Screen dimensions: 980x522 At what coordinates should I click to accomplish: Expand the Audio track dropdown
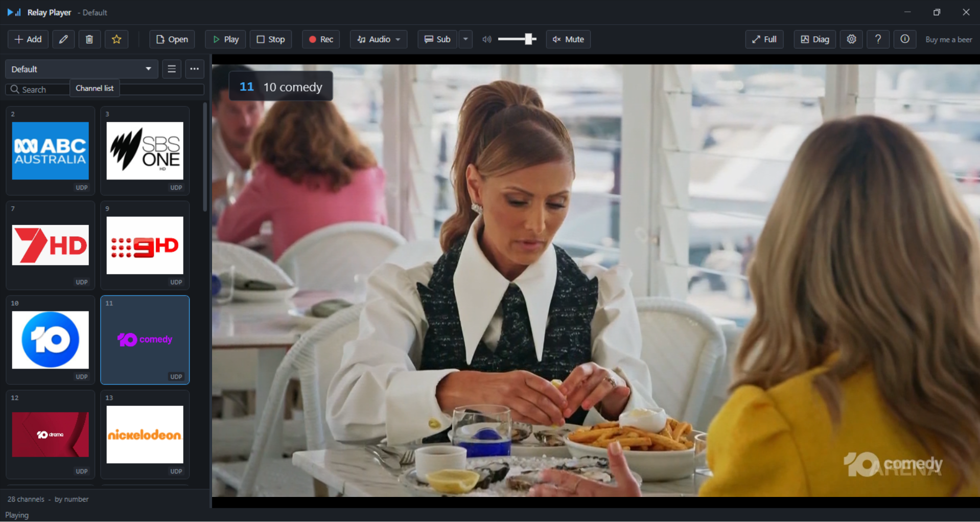379,39
